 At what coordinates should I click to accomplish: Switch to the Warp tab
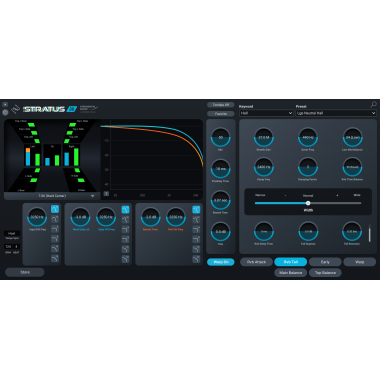[x=360, y=262]
